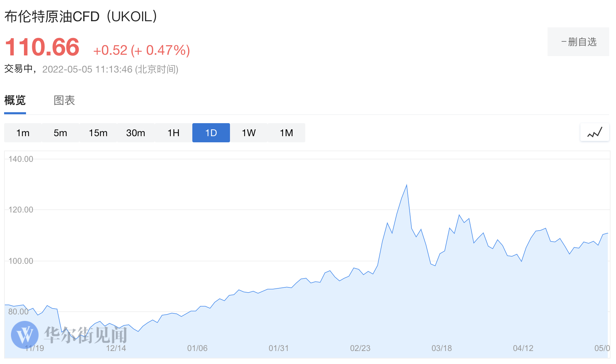The image size is (616, 364).
Task: Click the 03/18 date label on axis
Action: pyautogui.click(x=441, y=348)
